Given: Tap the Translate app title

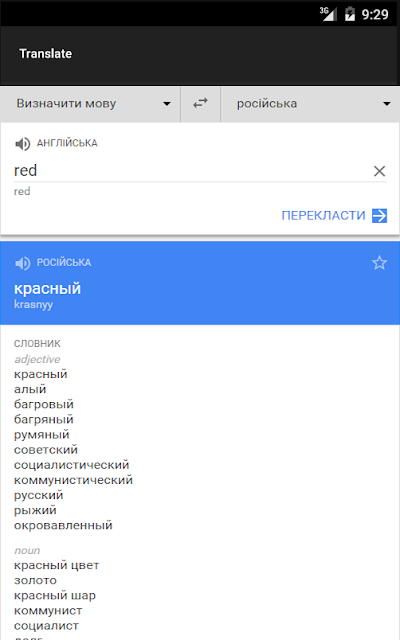Looking at the screenshot, I should (x=45, y=54).
